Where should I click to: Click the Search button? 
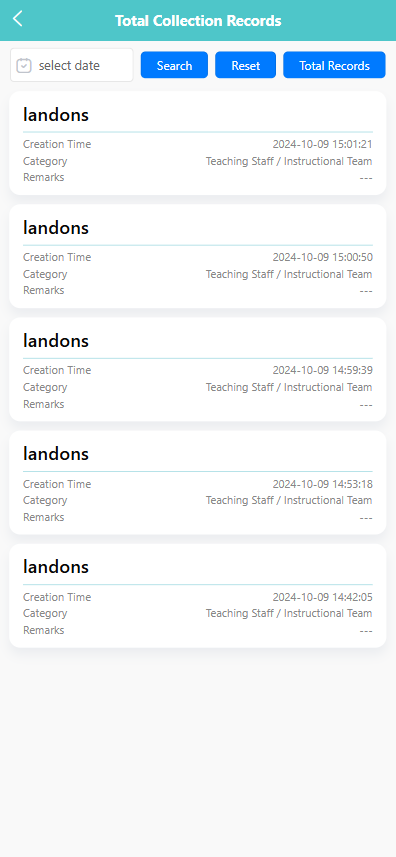[x=174, y=66]
